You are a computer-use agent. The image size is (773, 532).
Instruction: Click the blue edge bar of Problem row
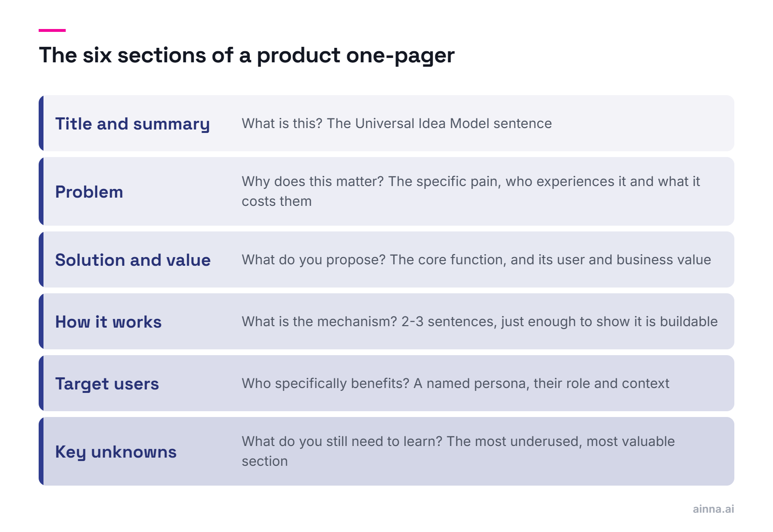[41, 191]
